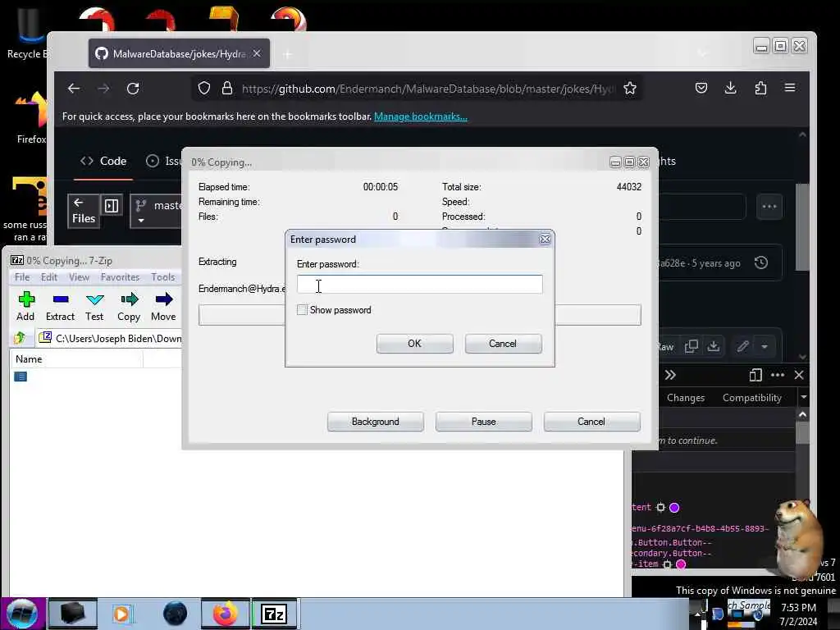Bookmark this page with the star
The width and height of the screenshot is (840, 630).
(x=630, y=89)
